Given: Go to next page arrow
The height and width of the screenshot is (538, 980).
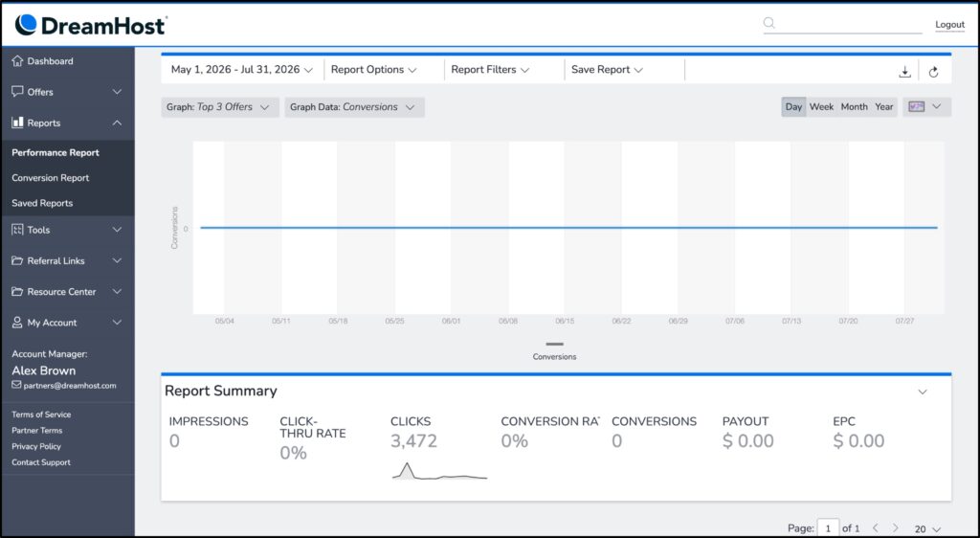Looking at the screenshot, I should 896,528.
